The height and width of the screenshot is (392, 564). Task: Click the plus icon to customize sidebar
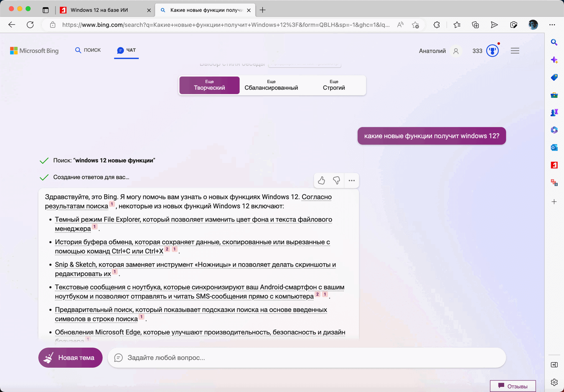click(x=554, y=202)
